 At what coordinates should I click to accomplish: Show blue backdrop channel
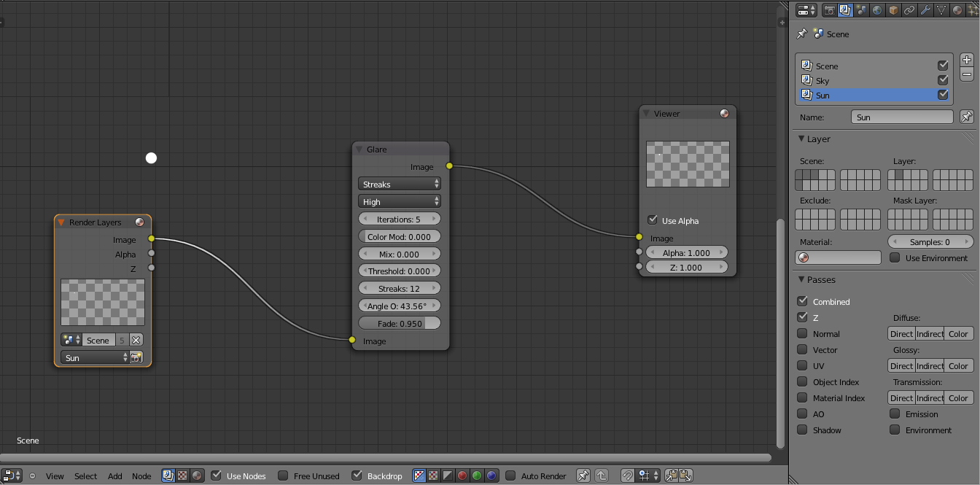pyautogui.click(x=491, y=476)
